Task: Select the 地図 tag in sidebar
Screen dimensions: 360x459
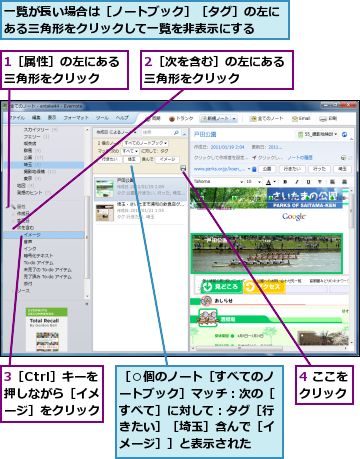Action: (x=25, y=186)
